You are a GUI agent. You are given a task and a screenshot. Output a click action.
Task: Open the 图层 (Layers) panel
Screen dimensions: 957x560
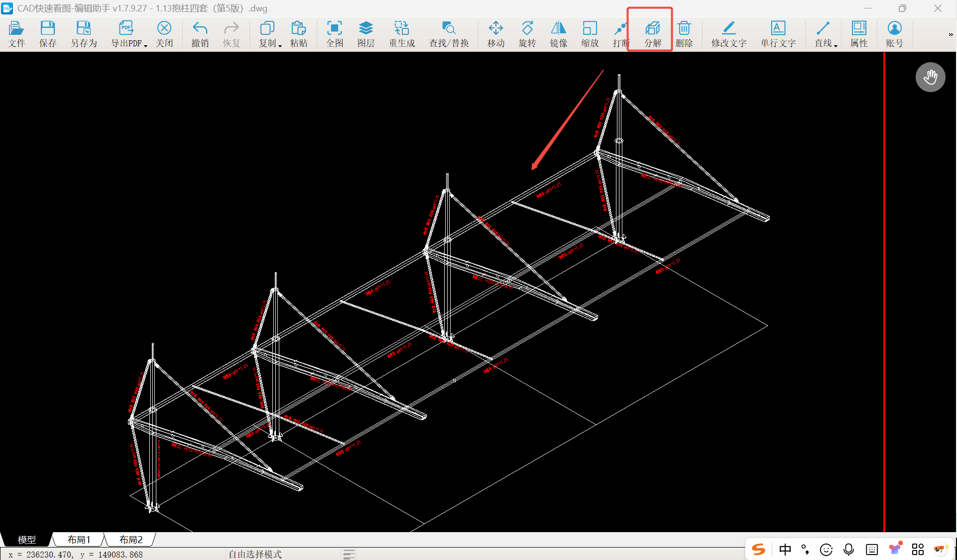point(365,29)
